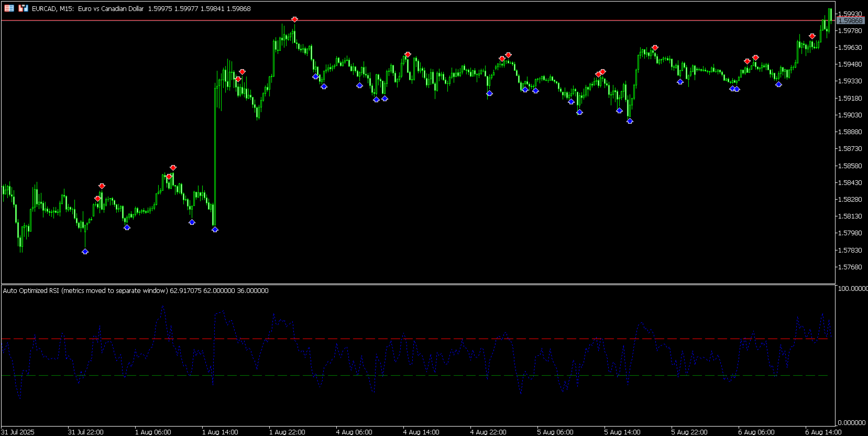868x436 pixels.
Task: Click the 1.57830 price axis label
Action: click(x=850, y=250)
